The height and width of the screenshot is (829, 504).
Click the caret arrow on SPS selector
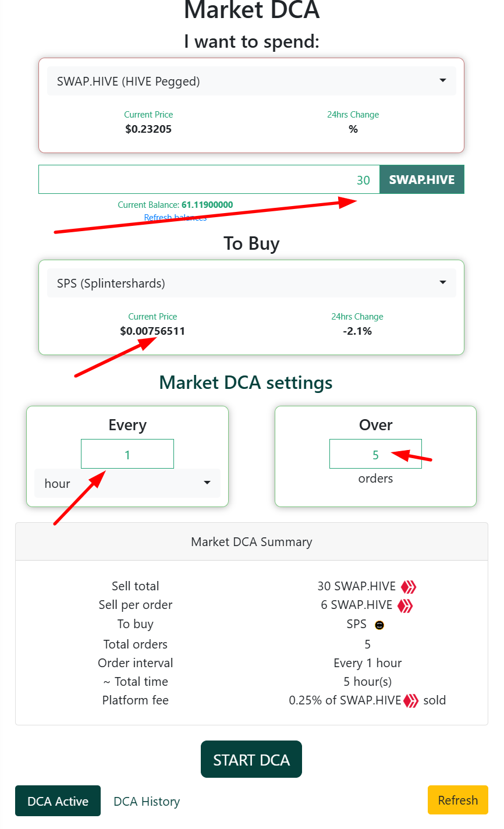(x=443, y=282)
